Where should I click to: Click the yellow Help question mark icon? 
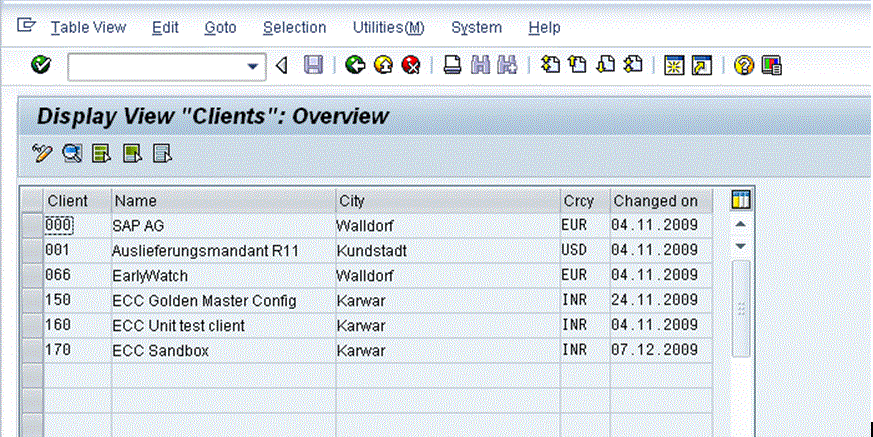coord(743,66)
